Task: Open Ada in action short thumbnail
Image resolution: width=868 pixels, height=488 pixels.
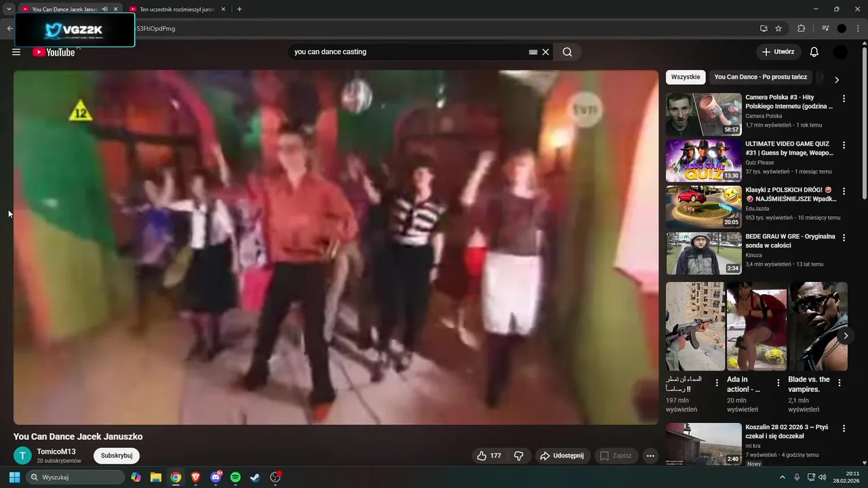Action: (x=757, y=326)
